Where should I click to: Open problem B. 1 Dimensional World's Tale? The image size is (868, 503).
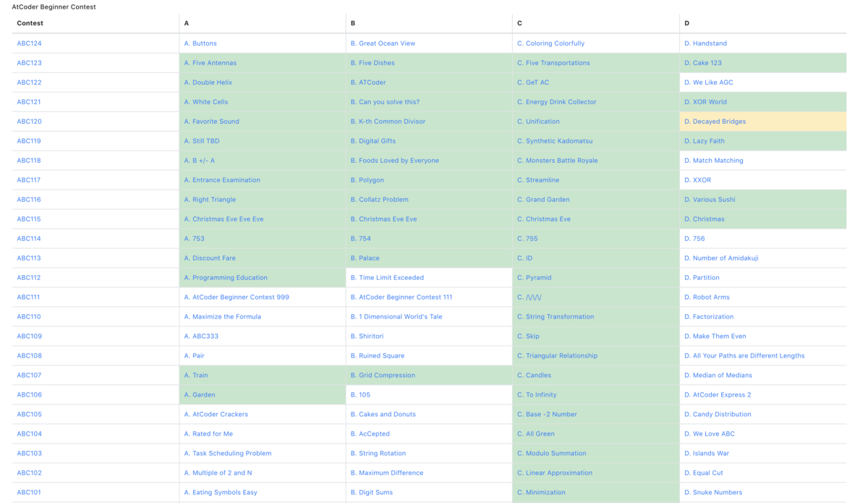coord(396,317)
